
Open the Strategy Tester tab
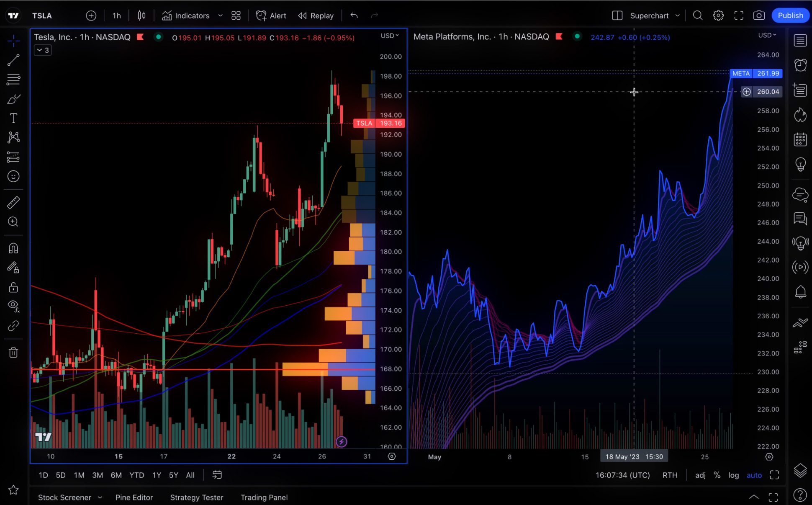tap(196, 497)
